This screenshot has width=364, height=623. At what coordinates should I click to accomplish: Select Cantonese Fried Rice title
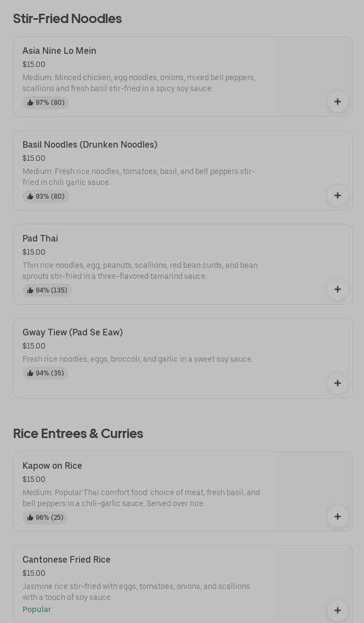click(x=66, y=560)
